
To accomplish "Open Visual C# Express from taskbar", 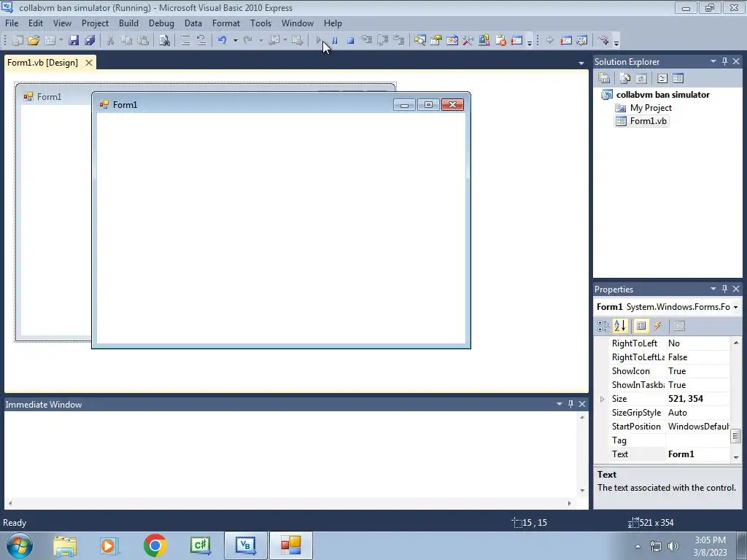I will (200, 545).
